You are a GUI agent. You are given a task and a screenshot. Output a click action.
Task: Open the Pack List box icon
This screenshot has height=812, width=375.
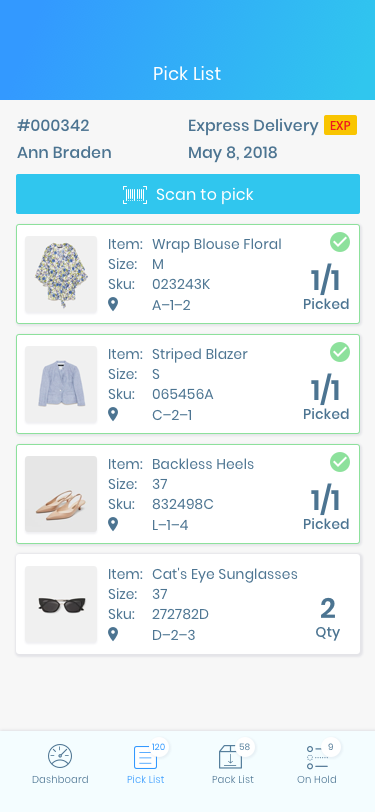point(230,757)
